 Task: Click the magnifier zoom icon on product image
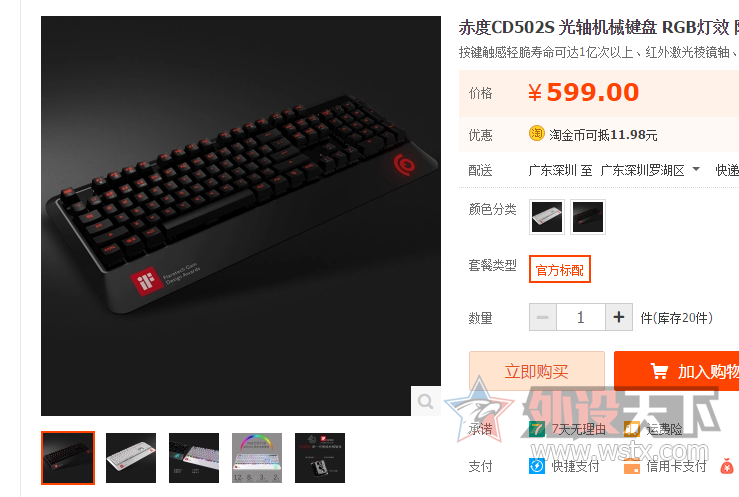pyautogui.click(x=426, y=401)
